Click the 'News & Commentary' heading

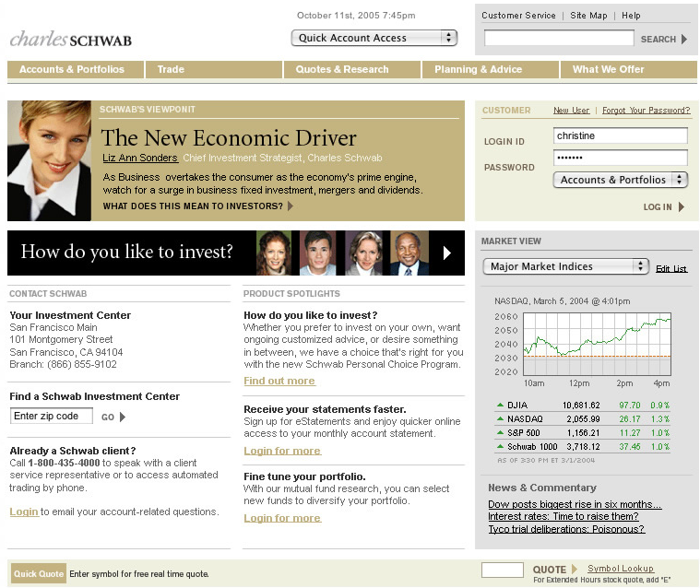(542, 488)
